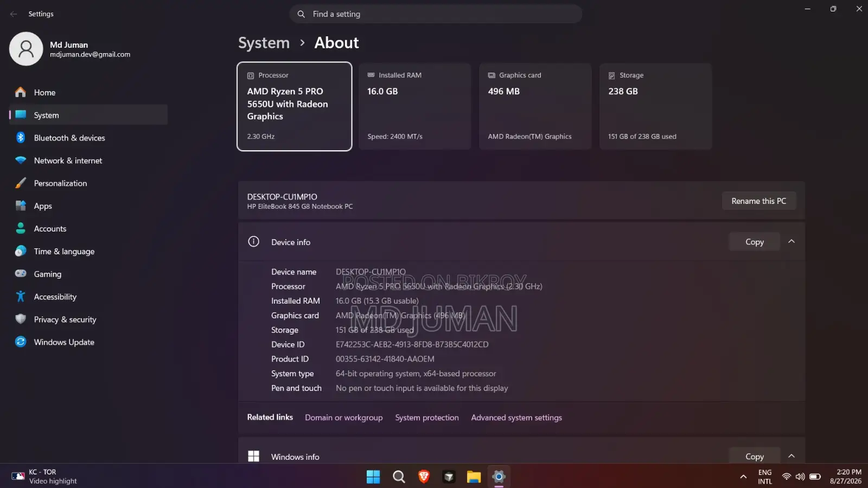Screen dimensions: 868x488
Task: Open the clock and date flyout
Action: (x=846, y=477)
